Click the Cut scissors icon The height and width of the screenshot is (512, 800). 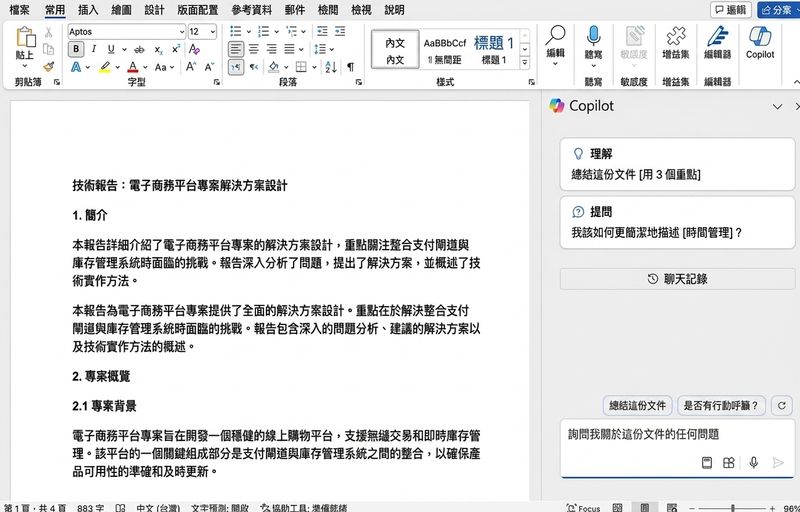(48, 32)
